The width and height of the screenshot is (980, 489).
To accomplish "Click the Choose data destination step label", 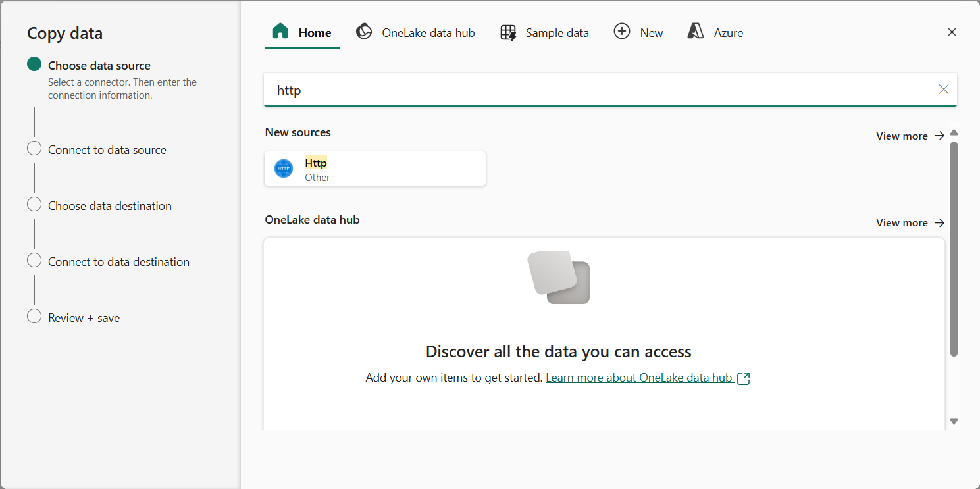I will [110, 206].
